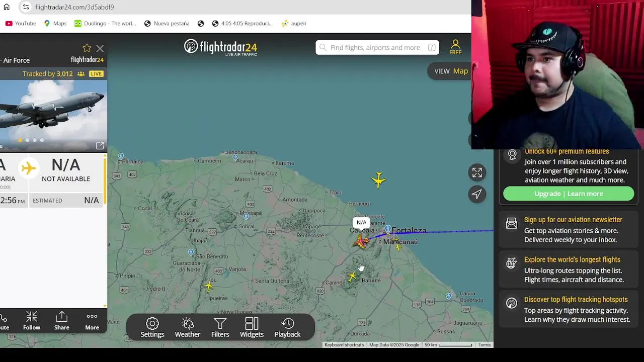Click the airport pin near Sobral
This screenshot has width=644, height=362.
pos(246,216)
